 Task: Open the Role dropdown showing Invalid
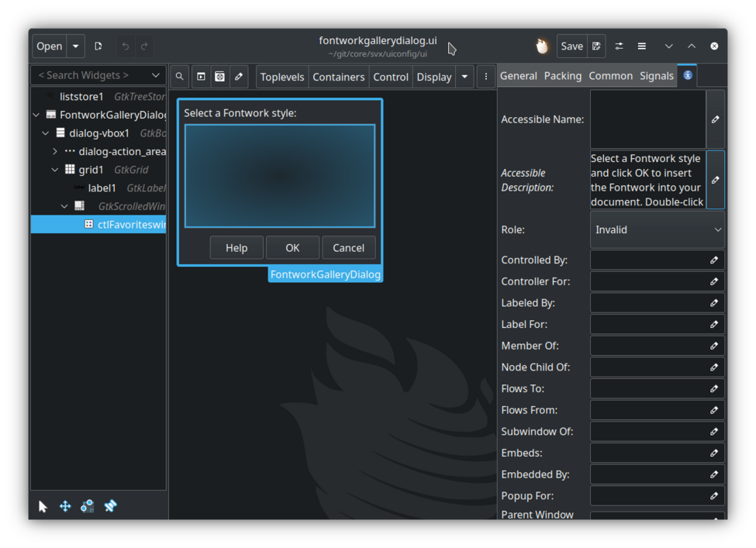pos(658,229)
